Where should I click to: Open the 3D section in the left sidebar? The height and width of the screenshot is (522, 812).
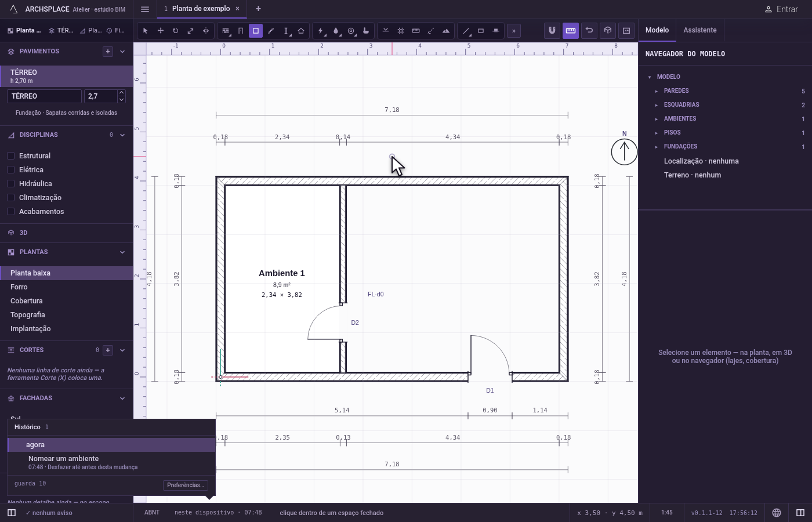[67, 233]
